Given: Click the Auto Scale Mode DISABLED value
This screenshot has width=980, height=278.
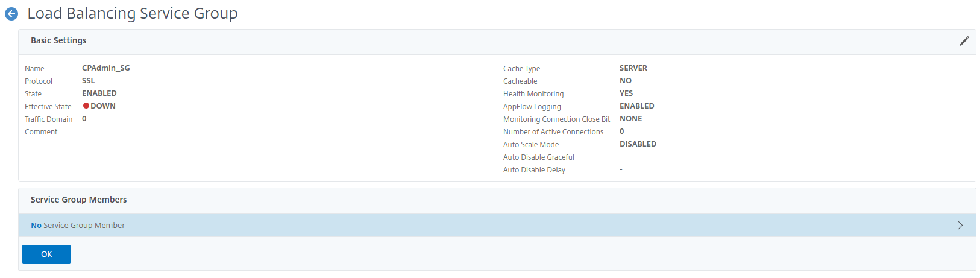Looking at the screenshot, I should tap(638, 144).
